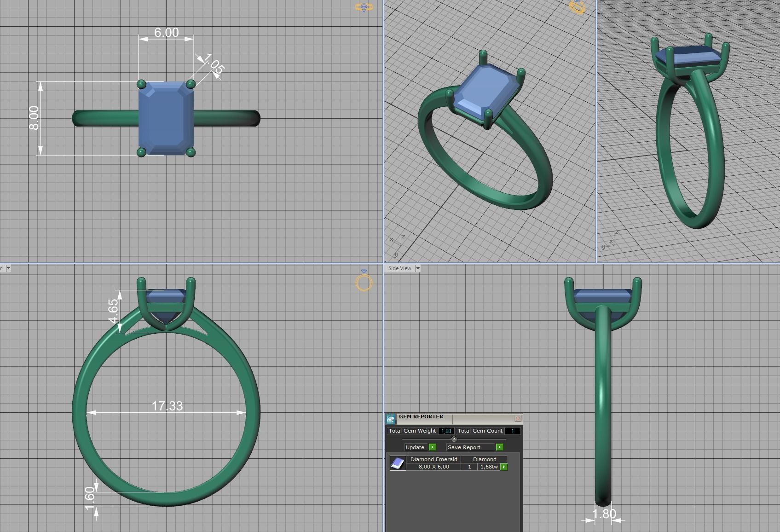
Task: Click the '1.80' band width dimension
Action: [x=604, y=514]
